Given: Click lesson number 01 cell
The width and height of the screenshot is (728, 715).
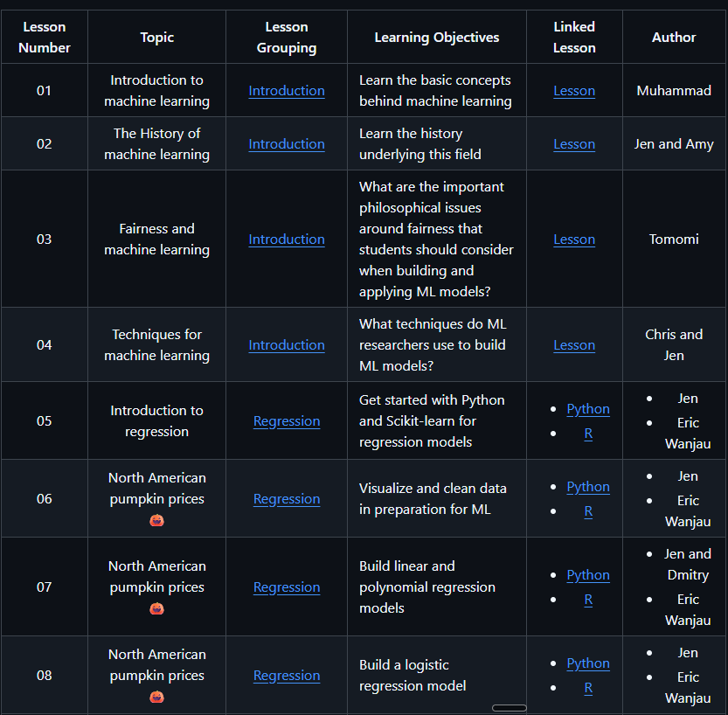Looking at the screenshot, I should (x=44, y=91).
